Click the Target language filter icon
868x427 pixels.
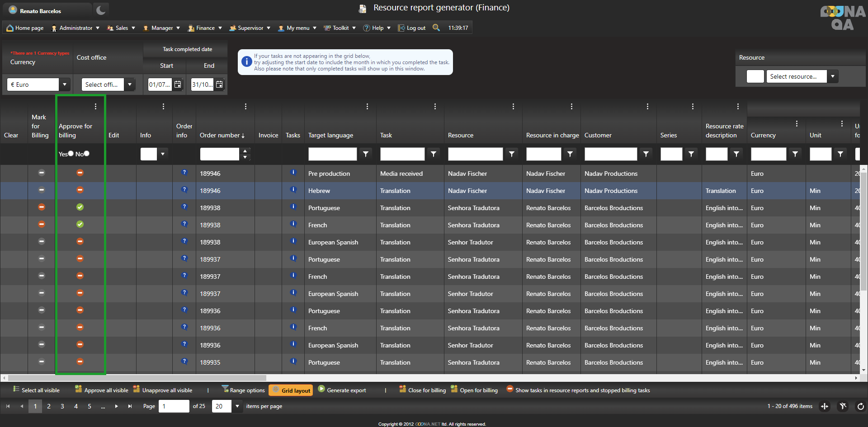366,154
